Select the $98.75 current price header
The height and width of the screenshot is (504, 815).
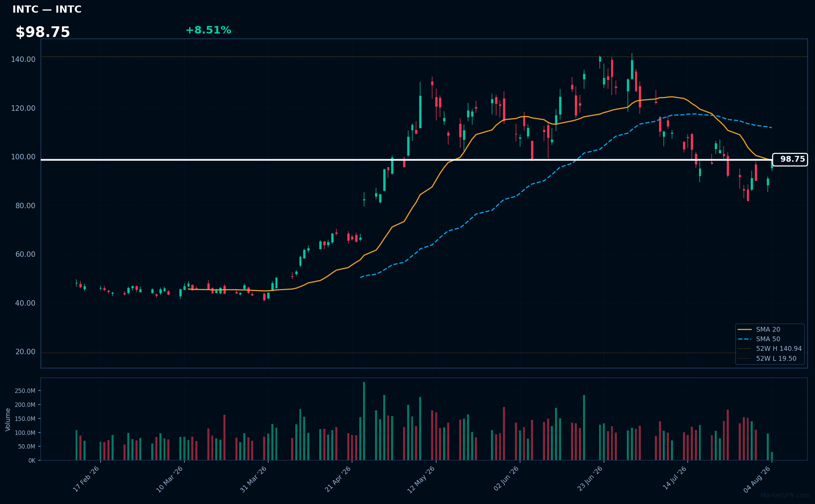pyautogui.click(x=43, y=32)
